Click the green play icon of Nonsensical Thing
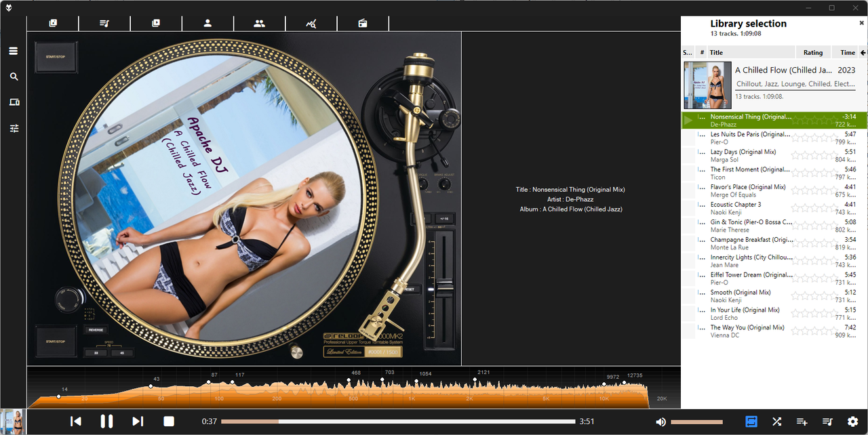Screen dimensions: 868x435 click(x=688, y=121)
